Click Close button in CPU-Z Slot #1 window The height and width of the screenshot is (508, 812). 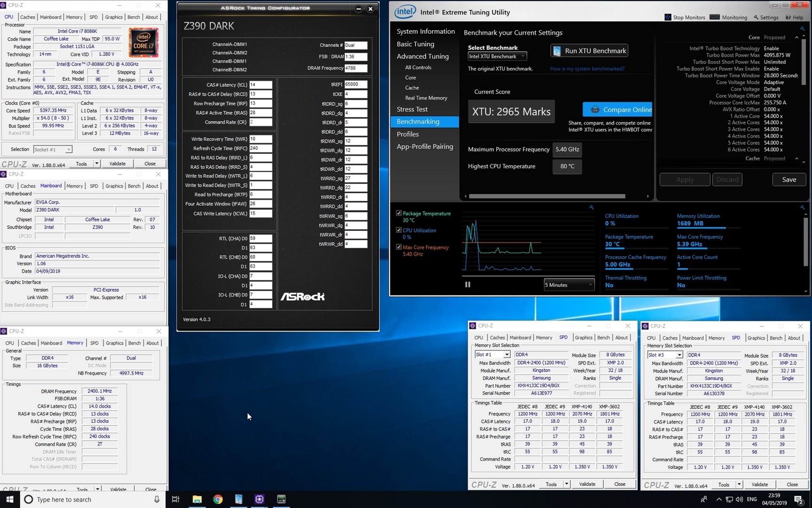click(x=620, y=484)
